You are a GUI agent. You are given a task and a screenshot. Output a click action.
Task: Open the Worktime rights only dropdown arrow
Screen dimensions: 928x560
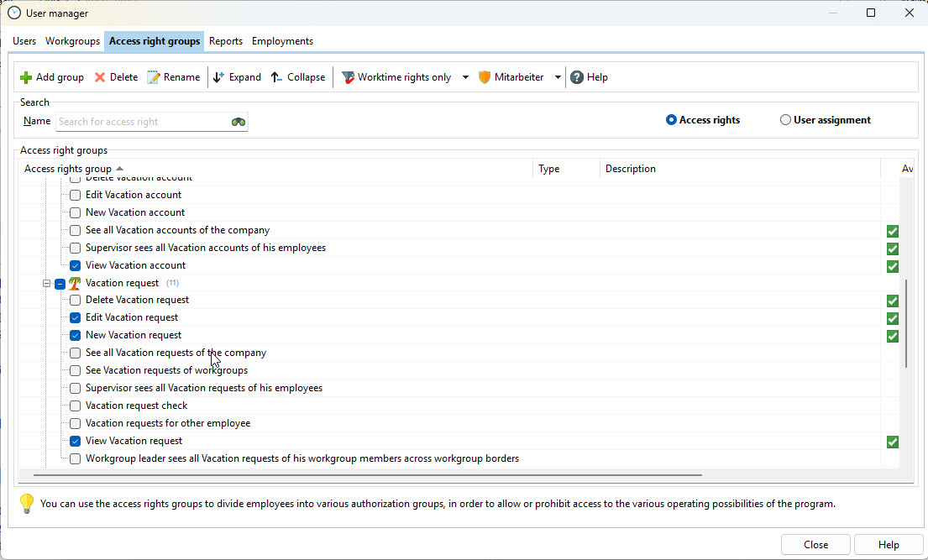pyautogui.click(x=465, y=77)
